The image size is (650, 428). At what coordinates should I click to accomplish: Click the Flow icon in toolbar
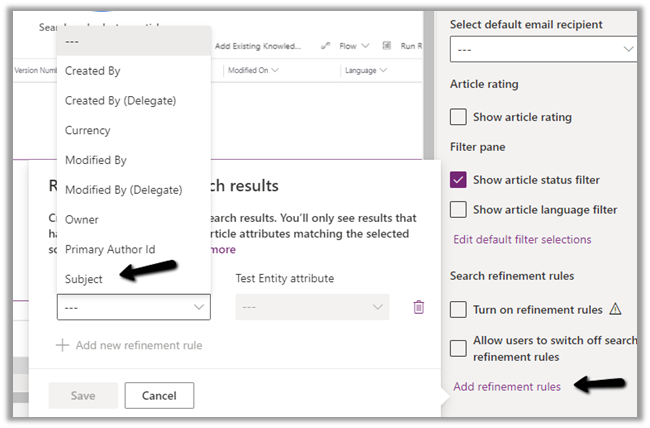(326, 46)
